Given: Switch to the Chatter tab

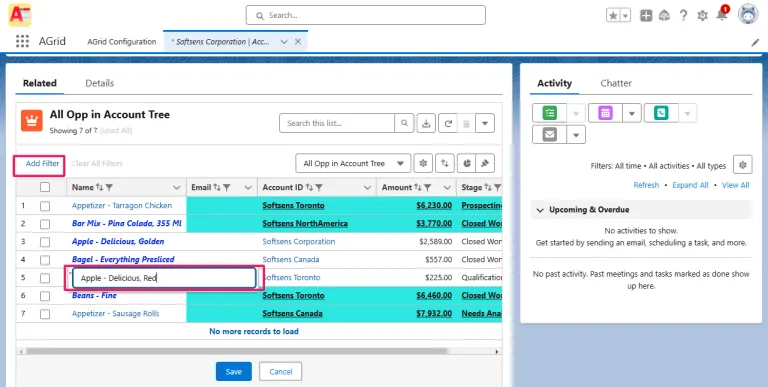Looking at the screenshot, I should pos(616,83).
